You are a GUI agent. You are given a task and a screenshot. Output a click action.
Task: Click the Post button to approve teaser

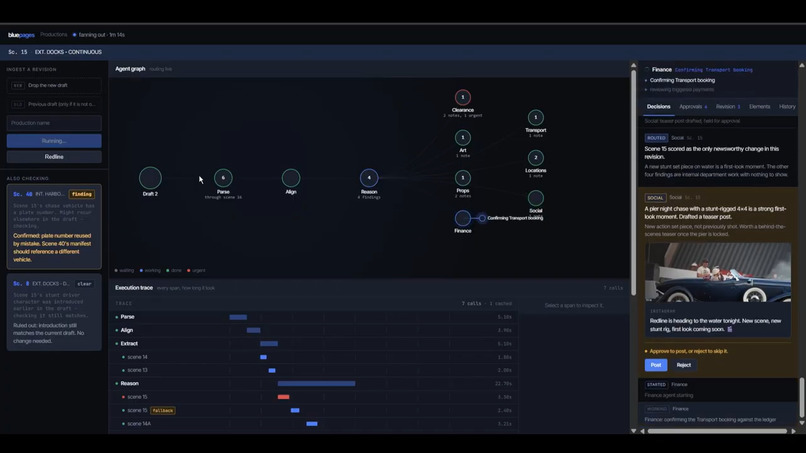tap(656, 365)
